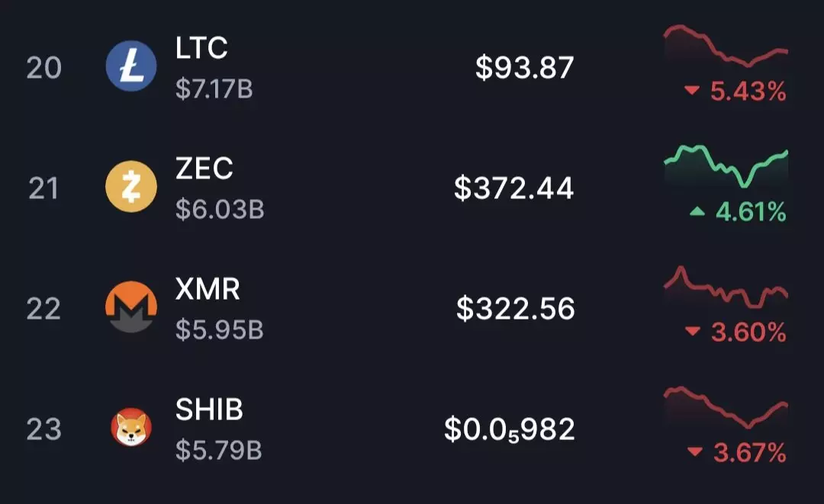Screen dimensions: 824x504
Task: Select the SHIB ticker label
Action: click(x=209, y=410)
